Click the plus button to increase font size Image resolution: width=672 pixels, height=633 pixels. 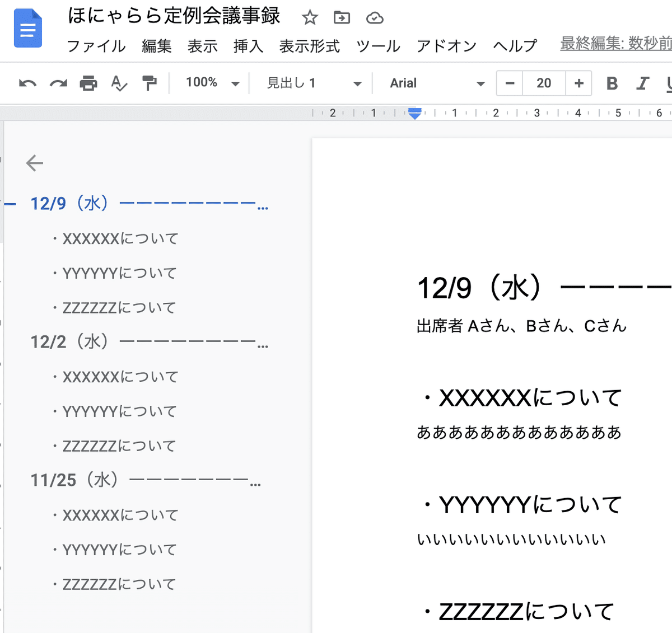[x=578, y=82]
